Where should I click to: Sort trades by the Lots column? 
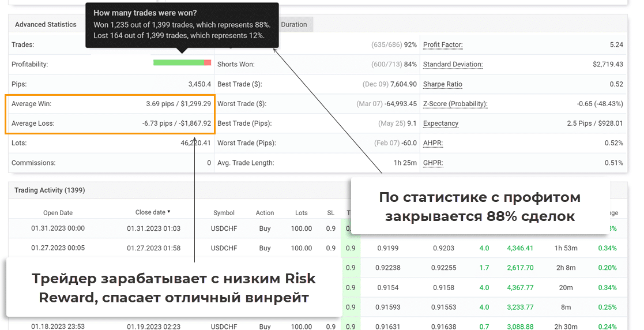[301, 213]
